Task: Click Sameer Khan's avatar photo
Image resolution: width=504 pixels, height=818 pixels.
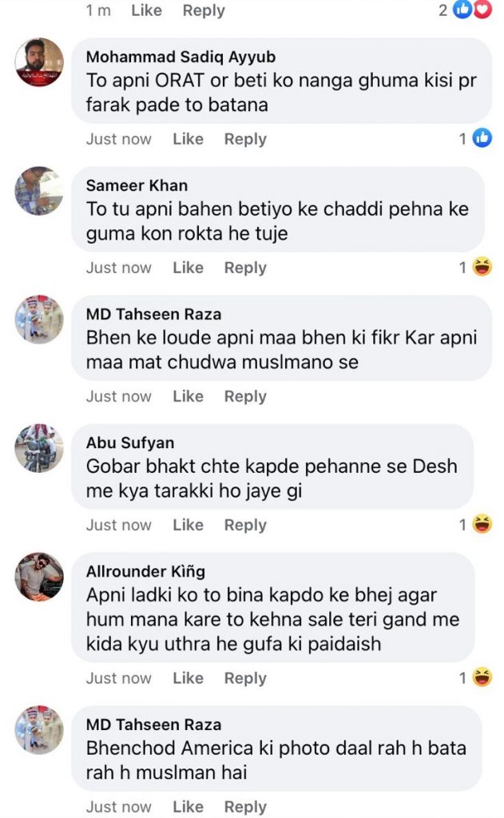Action: pyautogui.click(x=39, y=191)
